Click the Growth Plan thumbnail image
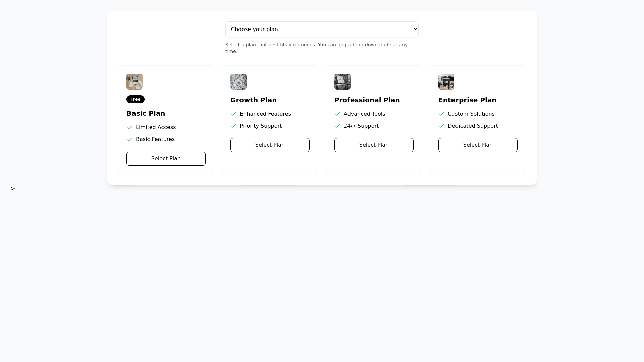The width and height of the screenshot is (644, 362). coord(238,82)
